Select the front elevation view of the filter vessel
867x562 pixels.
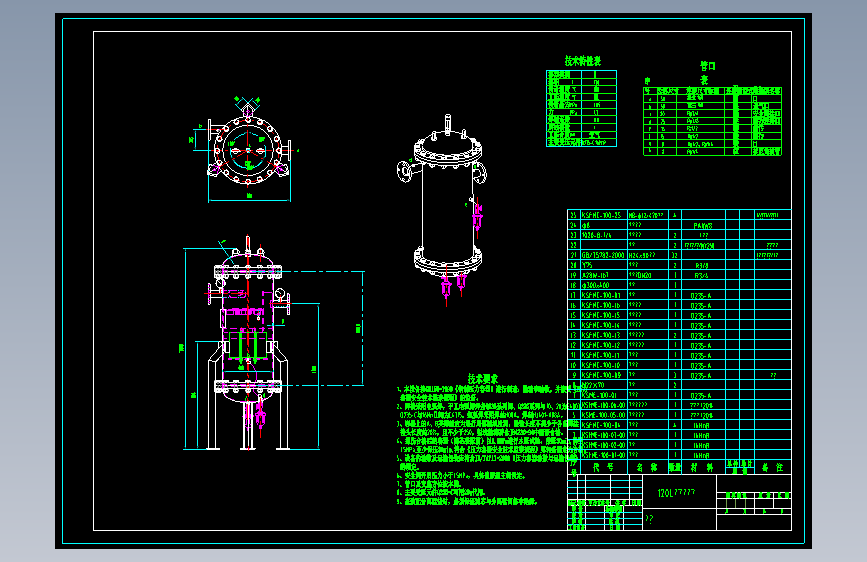pos(249,344)
